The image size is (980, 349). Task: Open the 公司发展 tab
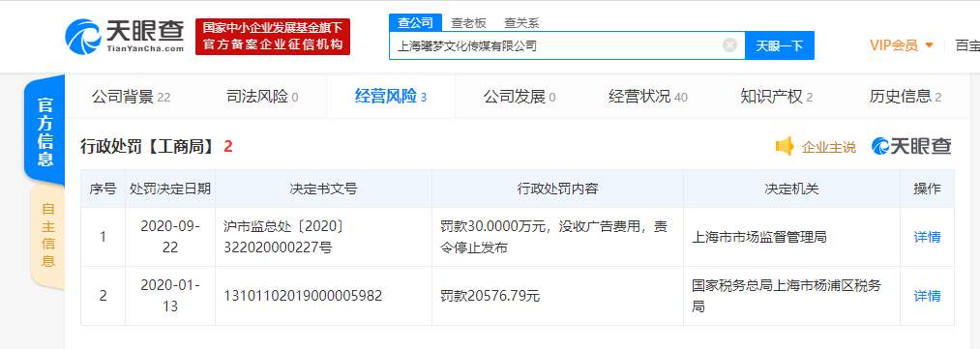point(520,97)
